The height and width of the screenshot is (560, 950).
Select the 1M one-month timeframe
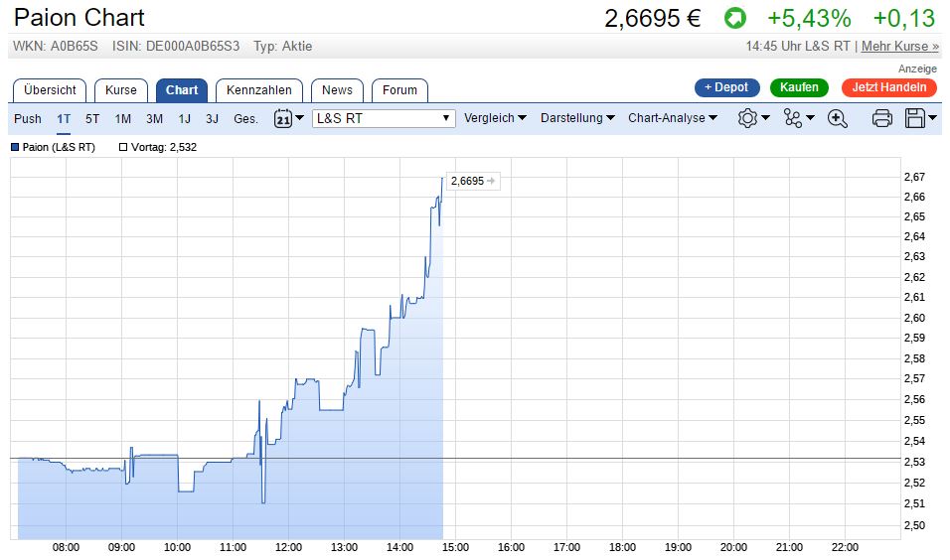123,119
